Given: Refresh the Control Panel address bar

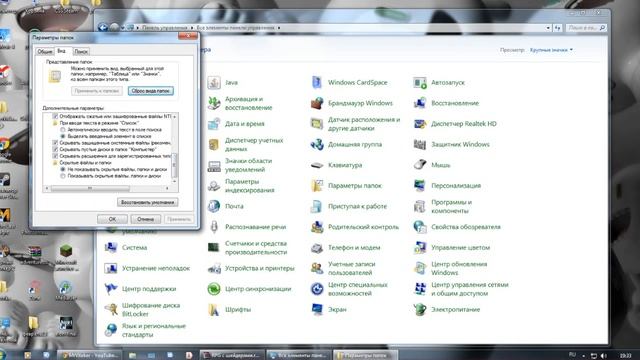Looking at the screenshot, I should click(x=558, y=28).
